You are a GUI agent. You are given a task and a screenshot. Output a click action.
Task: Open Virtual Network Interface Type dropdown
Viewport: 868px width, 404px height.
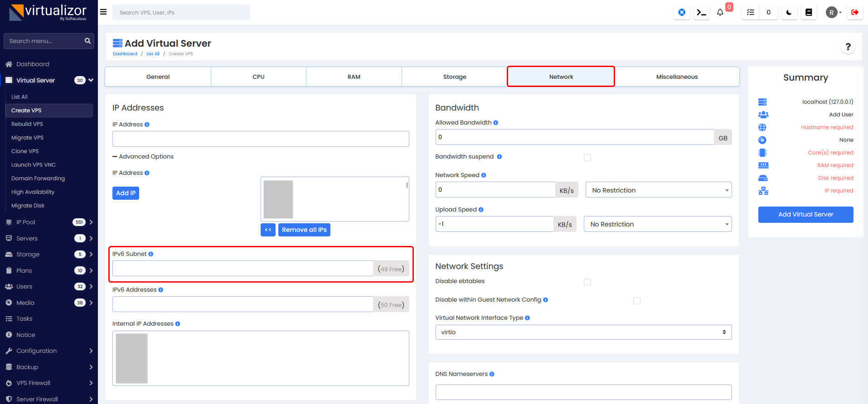[583, 332]
